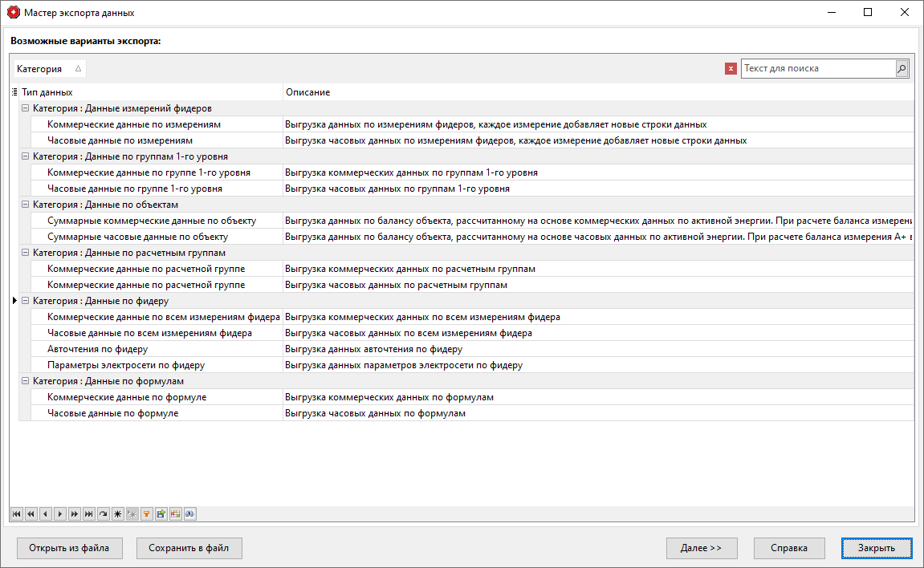Click the next record arrow icon
The width and height of the screenshot is (924, 568).
click(x=60, y=513)
